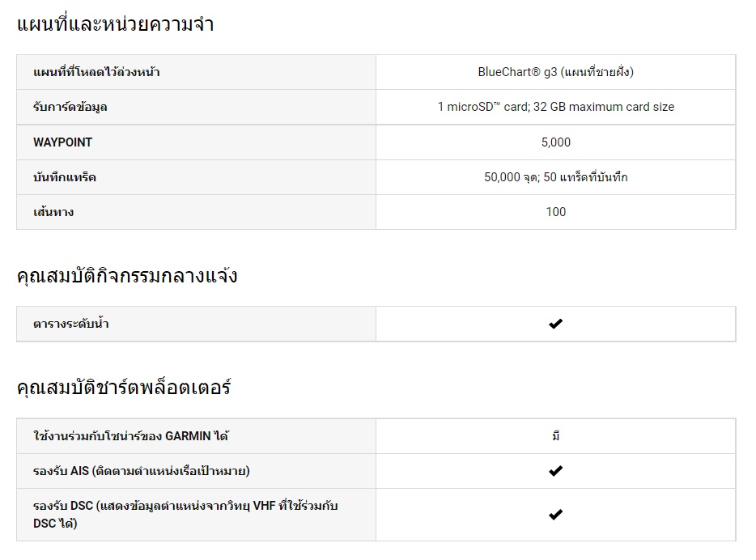Select the แผนที่ที่โหลดไว้ล่วงหน้า row label
The height and width of the screenshot is (560, 756).
[x=96, y=72]
